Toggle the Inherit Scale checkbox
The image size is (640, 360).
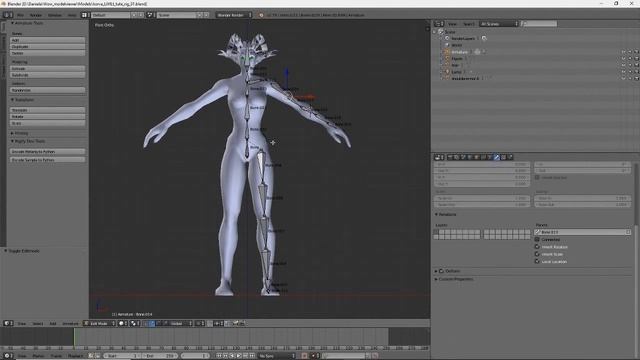click(537, 254)
